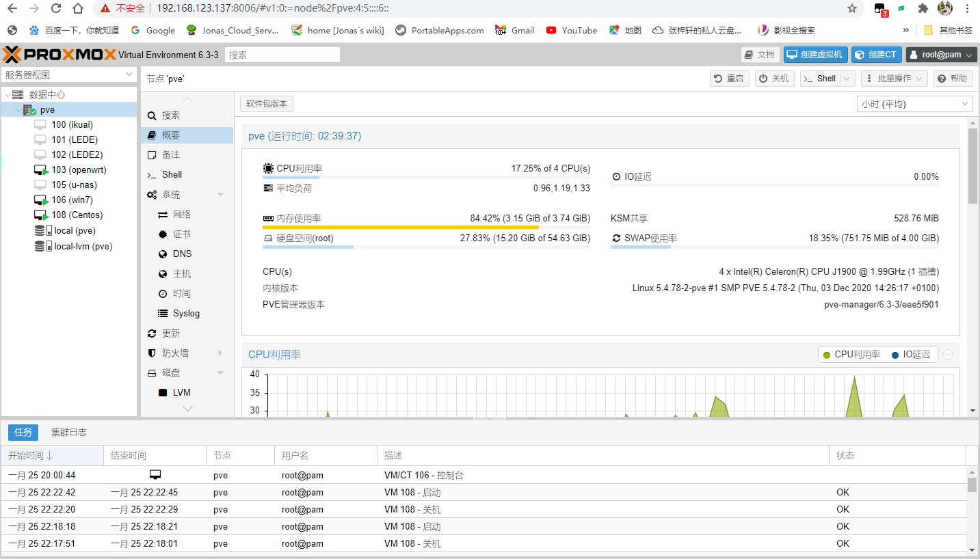Click the local-lvm (pve) storage icon

(x=40, y=247)
